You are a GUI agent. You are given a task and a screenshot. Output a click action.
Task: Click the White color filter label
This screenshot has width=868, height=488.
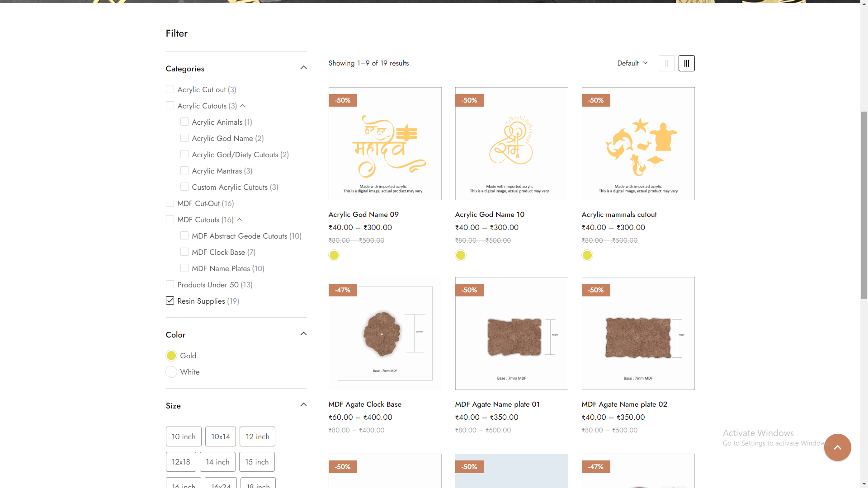pos(190,372)
